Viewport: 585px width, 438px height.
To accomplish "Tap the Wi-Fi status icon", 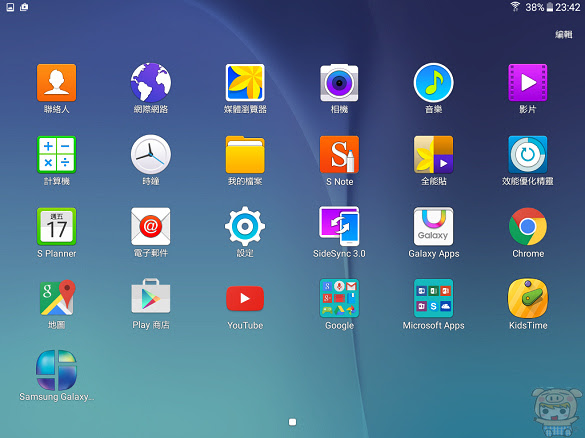I will 515,6.
